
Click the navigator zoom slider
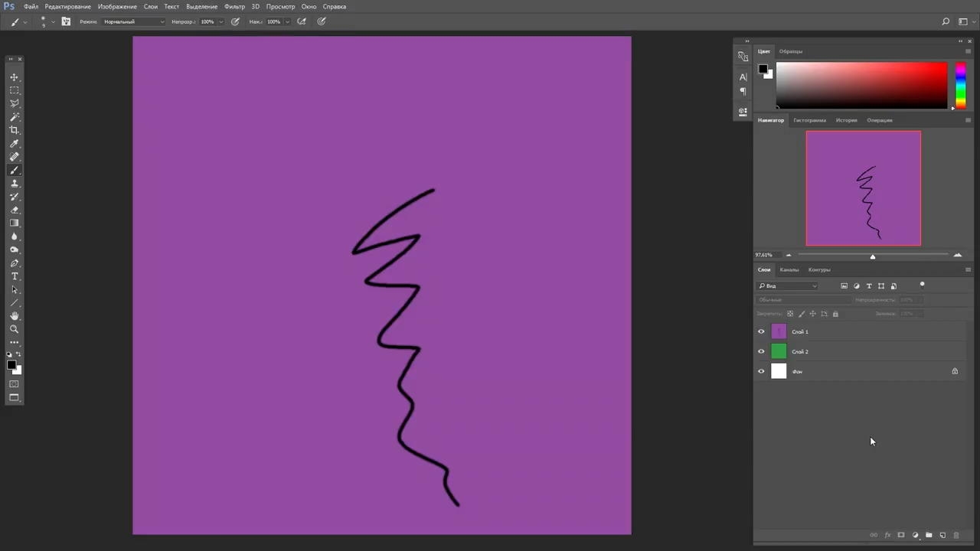coord(873,255)
